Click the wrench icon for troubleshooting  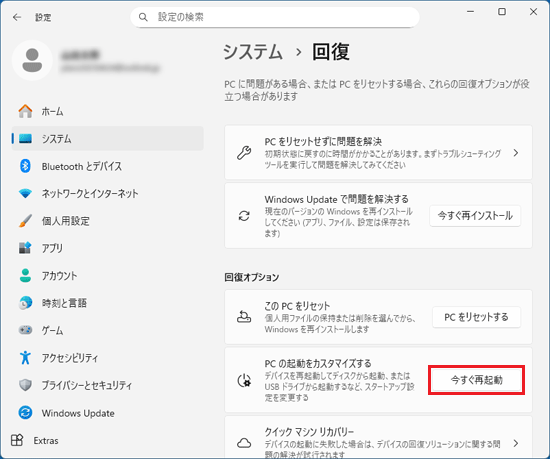coord(244,153)
